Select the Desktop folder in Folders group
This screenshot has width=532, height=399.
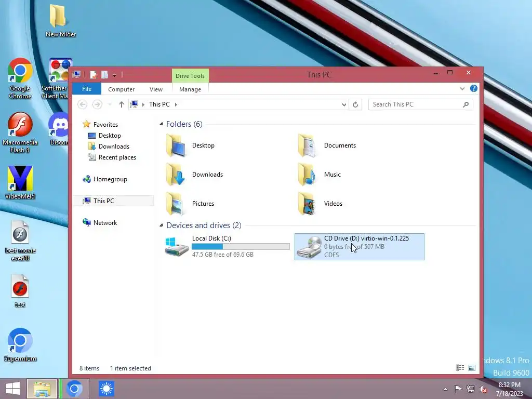pos(190,145)
